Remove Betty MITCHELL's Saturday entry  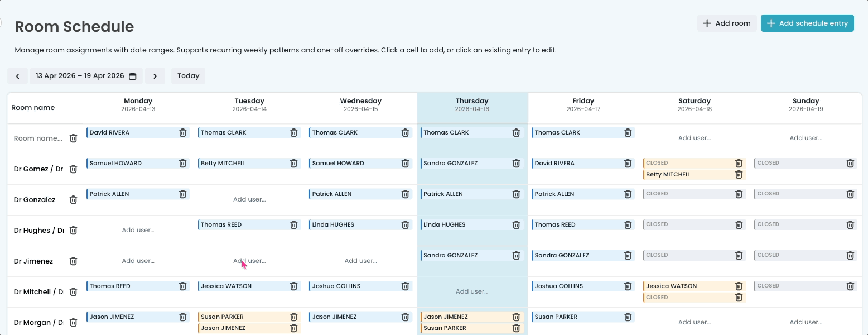click(x=739, y=175)
